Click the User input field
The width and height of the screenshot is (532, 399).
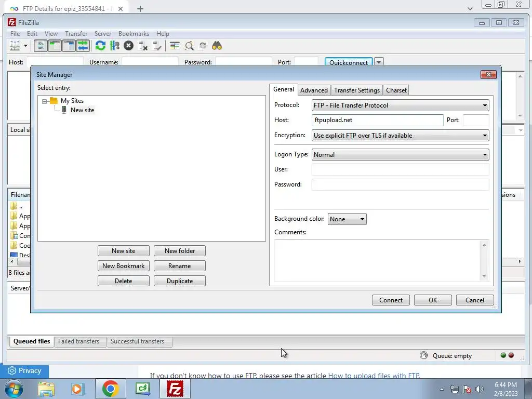point(401,169)
